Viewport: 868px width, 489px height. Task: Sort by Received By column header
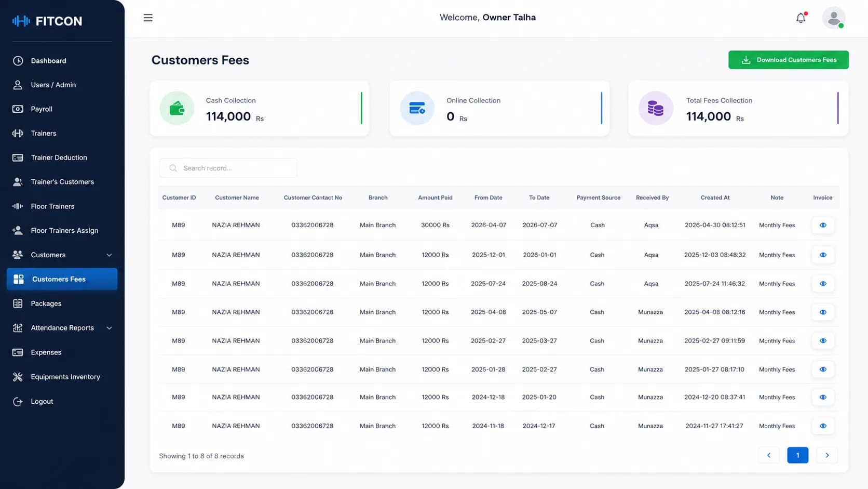pos(652,197)
